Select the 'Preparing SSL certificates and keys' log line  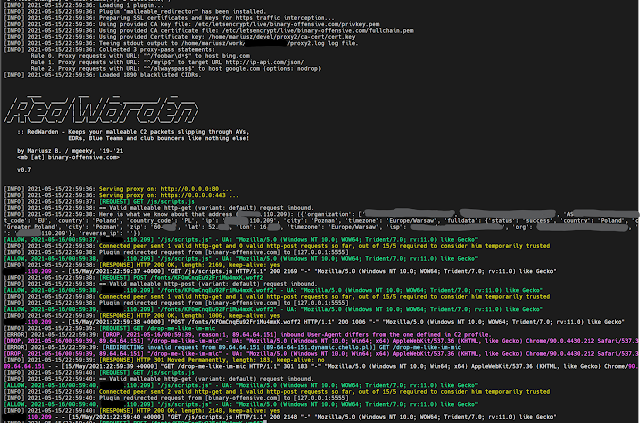[169, 18]
